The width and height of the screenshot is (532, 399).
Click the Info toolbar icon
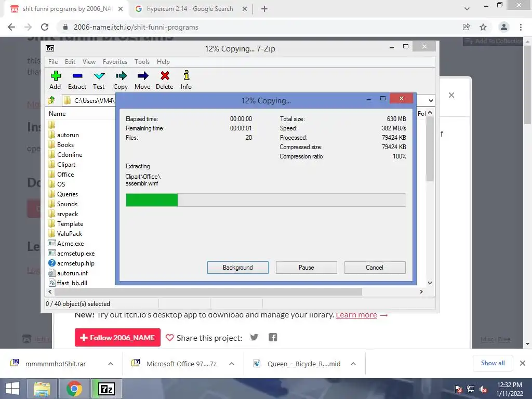(x=186, y=79)
